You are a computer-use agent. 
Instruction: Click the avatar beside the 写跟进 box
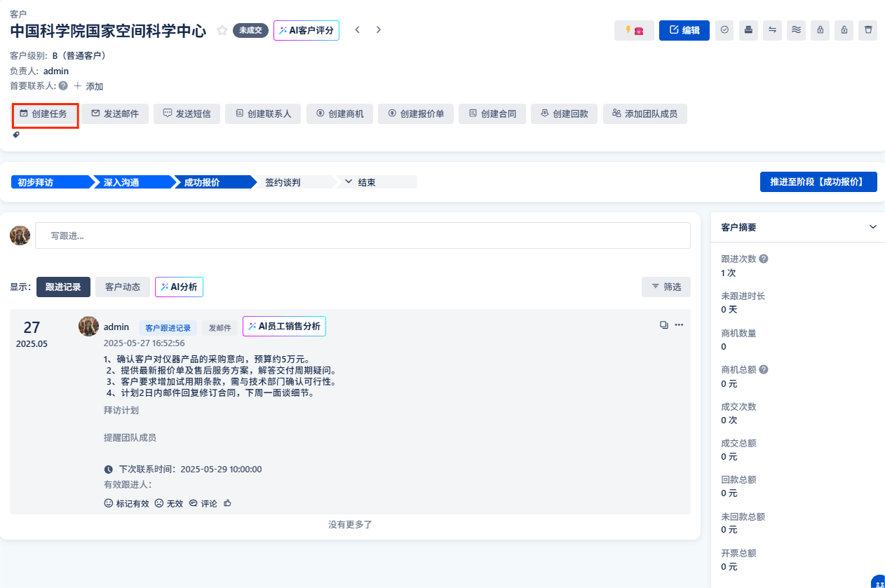point(20,235)
